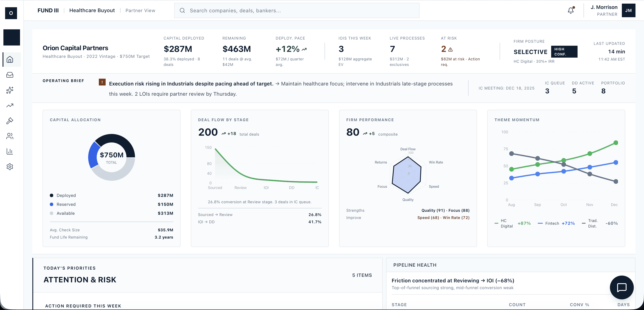Click the JM user avatar

pyautogui.click(x=628, y=10)
